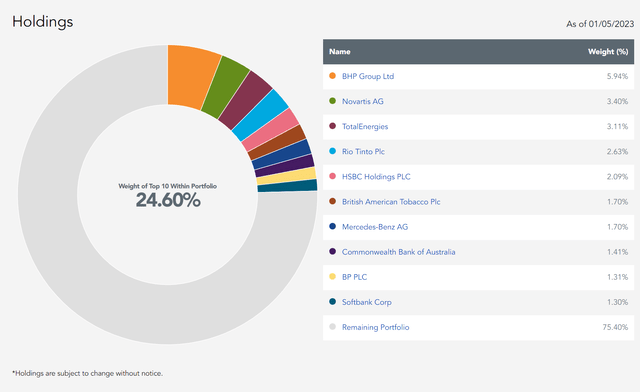
Task: Click the purple Commonwealth Bank legend dot
Action: [332, 252]
